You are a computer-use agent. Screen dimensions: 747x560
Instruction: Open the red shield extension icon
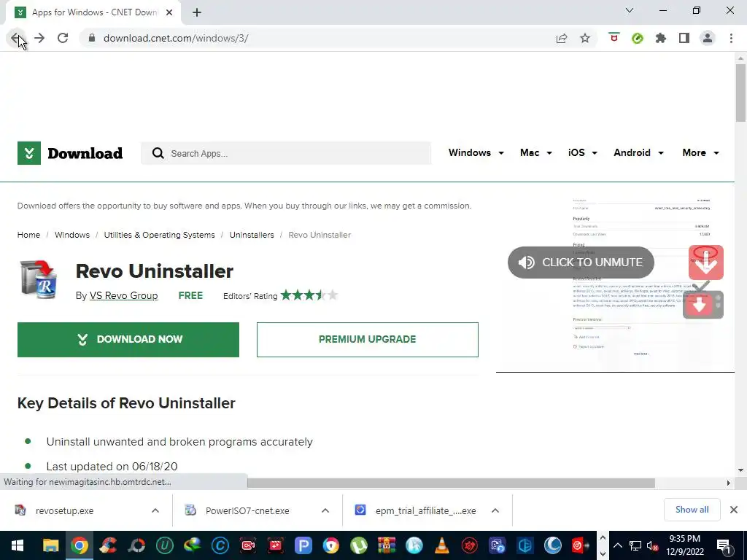pos(614,38)
